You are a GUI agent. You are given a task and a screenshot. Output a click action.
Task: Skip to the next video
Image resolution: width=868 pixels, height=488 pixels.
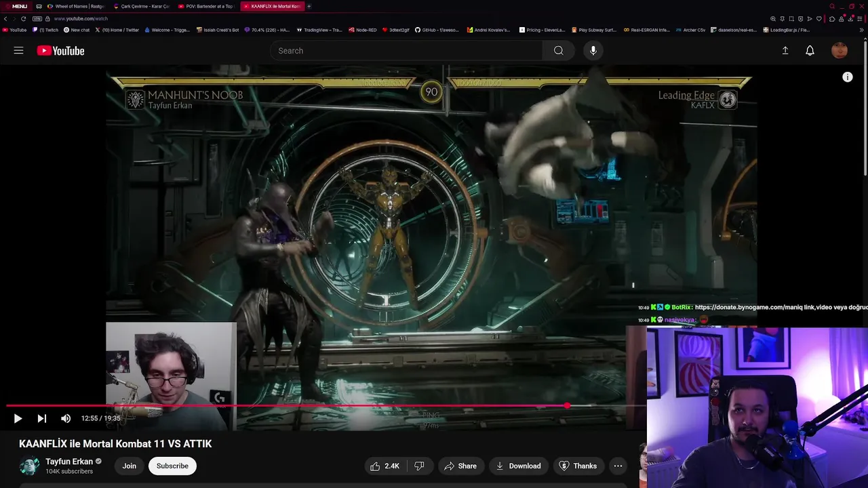(41, 419)
